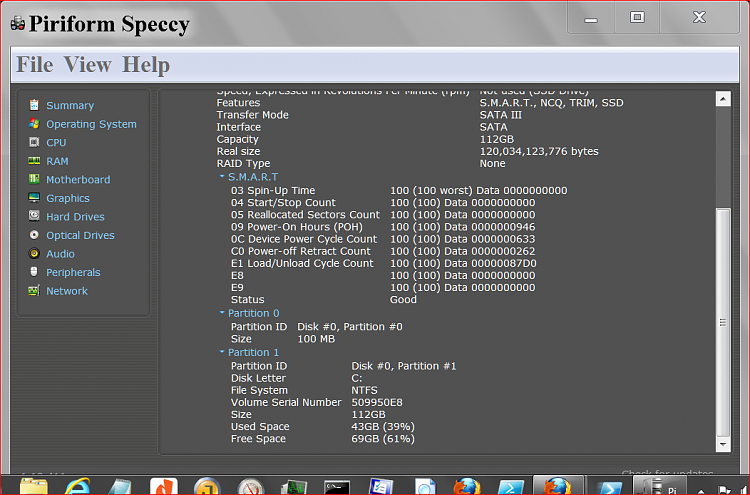Click the Disk Letter 'C:' value
Viewport: 750px width, 495px height.
[357, 378]
